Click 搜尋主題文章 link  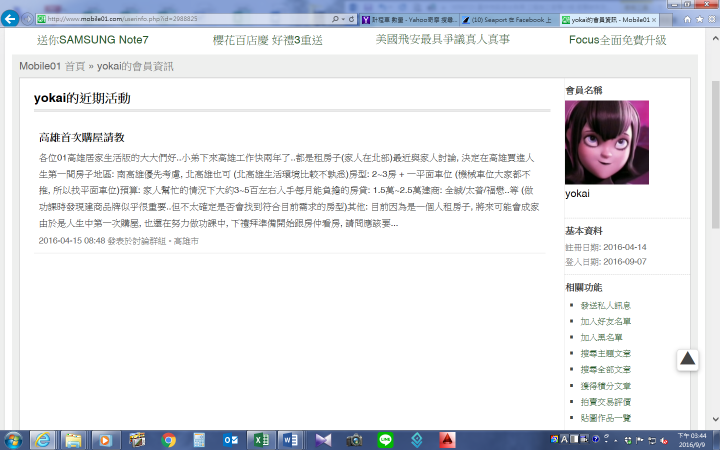coord(605,354)
